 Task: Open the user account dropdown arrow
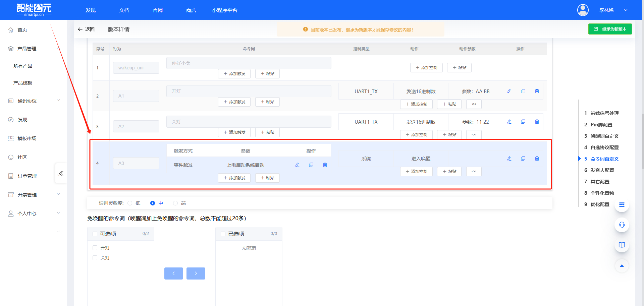625,10
